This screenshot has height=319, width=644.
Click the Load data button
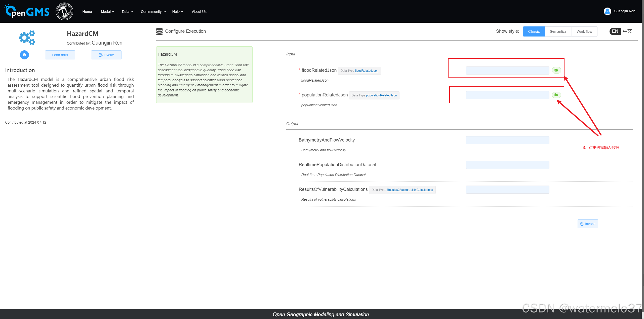pyautogui.click(x=60, y=55)
